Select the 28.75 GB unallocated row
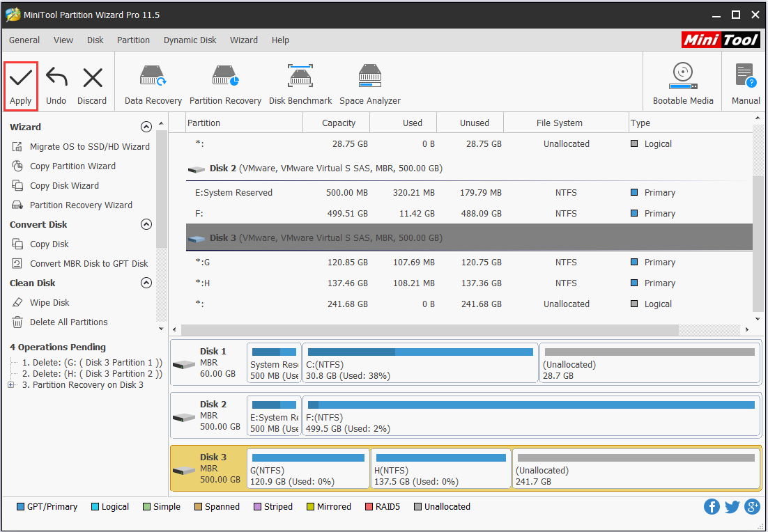Viewport: 768px width, 532px height. (469, 144)
